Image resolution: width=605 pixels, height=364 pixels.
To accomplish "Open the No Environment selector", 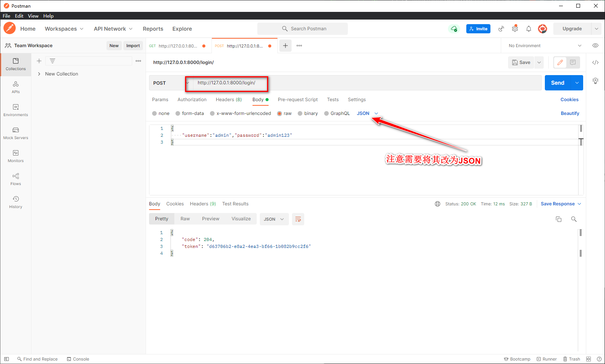I will pyautogui.click(x=545, y=46).
